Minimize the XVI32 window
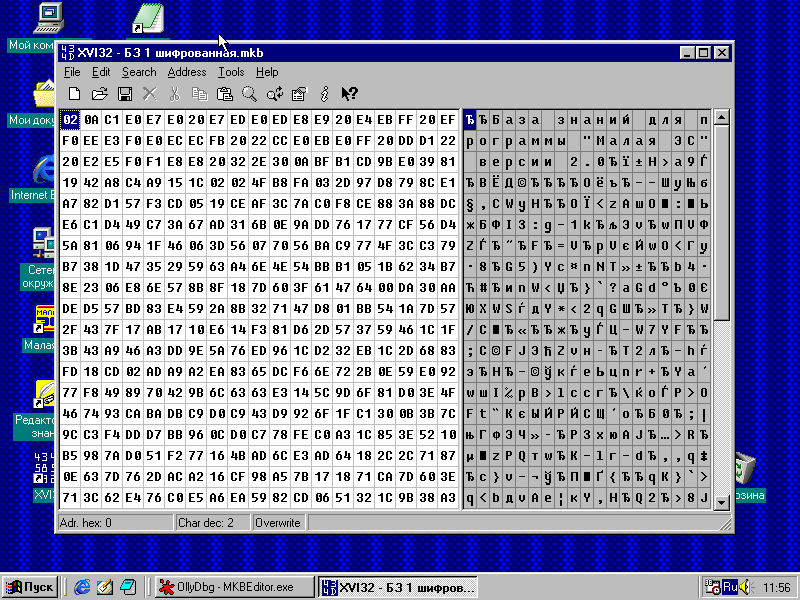 click(x=688, y=53)
